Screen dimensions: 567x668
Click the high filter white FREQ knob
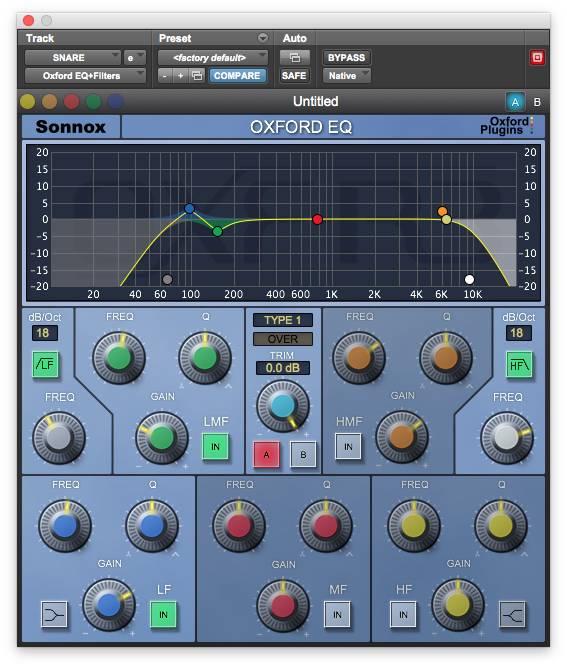coord(506,437)
